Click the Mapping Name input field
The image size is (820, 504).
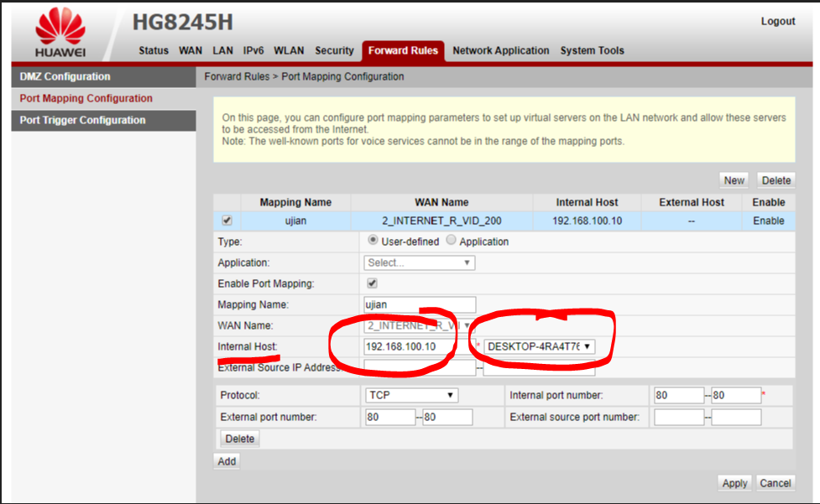coord(420,304)
